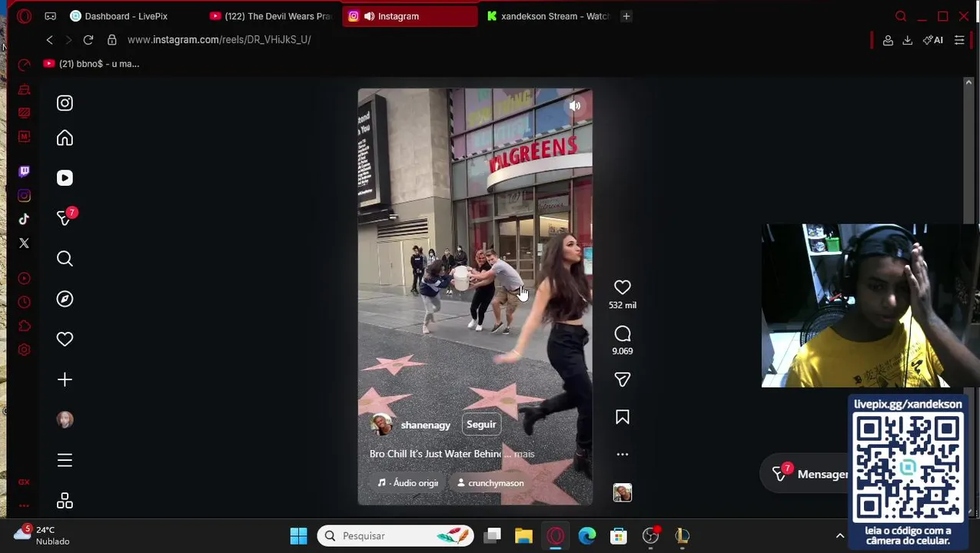Viewport: 980px width, 553px height.
Task: Open comments on the reel
Action: pyautogui.click(x=623, y=334)
